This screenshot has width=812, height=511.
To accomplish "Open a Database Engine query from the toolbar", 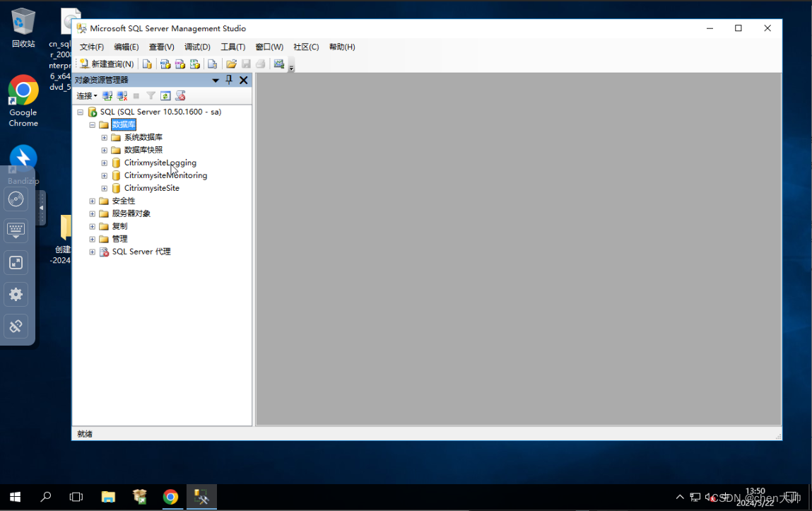I will [x=147, y=64].
